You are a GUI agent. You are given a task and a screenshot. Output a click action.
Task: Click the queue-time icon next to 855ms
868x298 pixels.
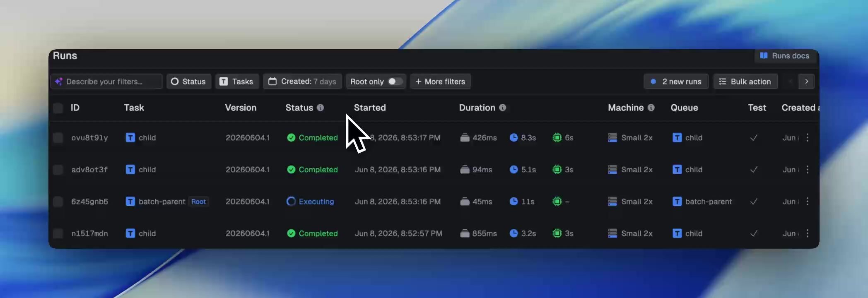465,233
